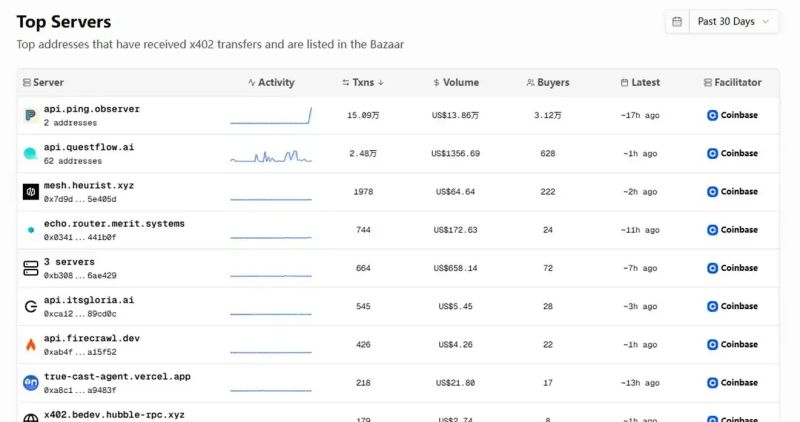
Task: Click the 1978 transactions cell
Action: coord(363,192)
